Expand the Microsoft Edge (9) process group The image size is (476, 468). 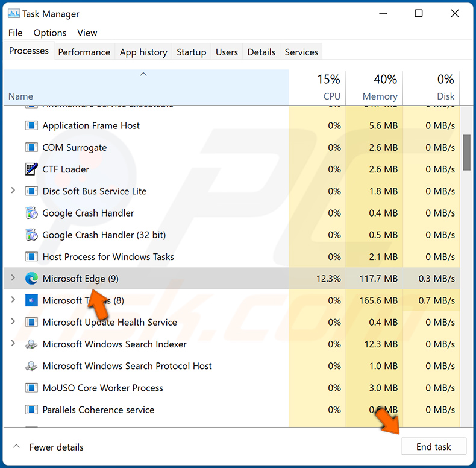pyautogui.click(x=13, y=278)
